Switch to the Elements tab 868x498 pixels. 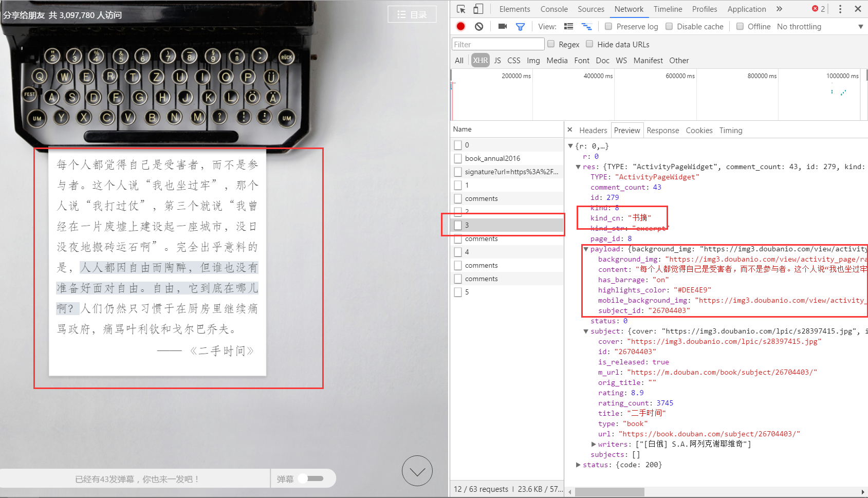(x=514, y=9)
